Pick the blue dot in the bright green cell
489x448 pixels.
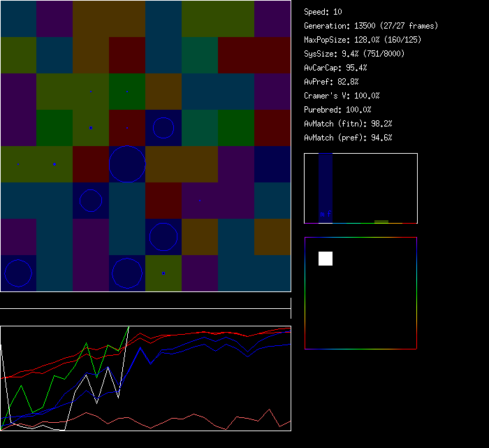click(x=127, y=92)
